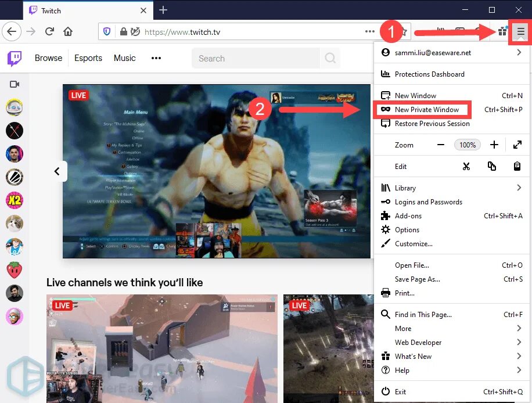Open the Twitch more options ellipsis
Screen dimensions: 532x403
(x=156, y=58)
